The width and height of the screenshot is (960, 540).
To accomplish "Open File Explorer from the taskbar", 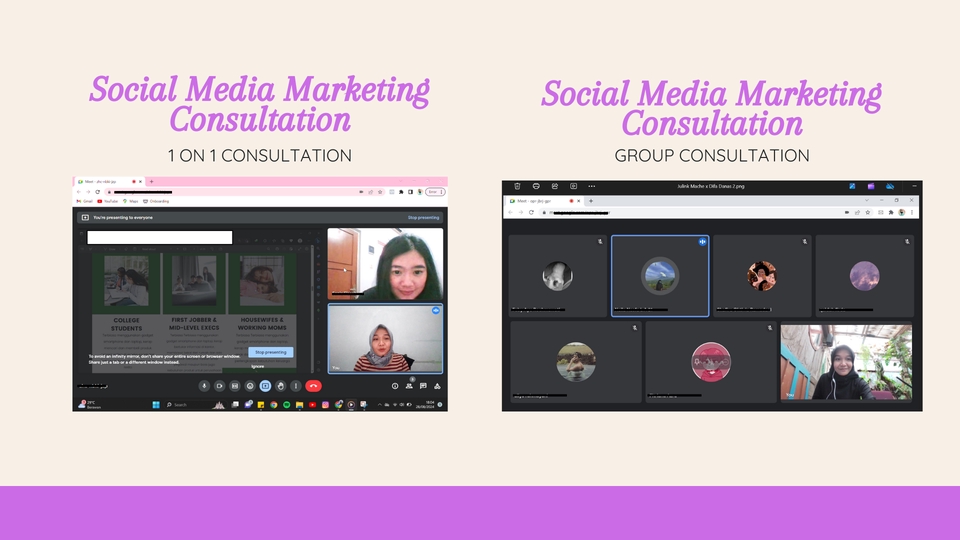I will coord(299,405).
